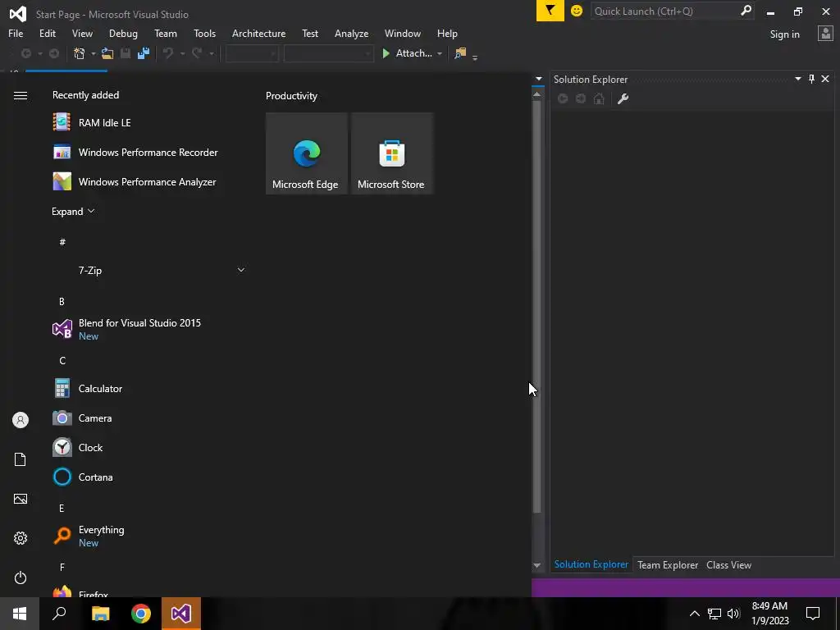840x630 pixels.
Task: Click the Find in Files toolbar icon
Action: [x=460, y=53]
